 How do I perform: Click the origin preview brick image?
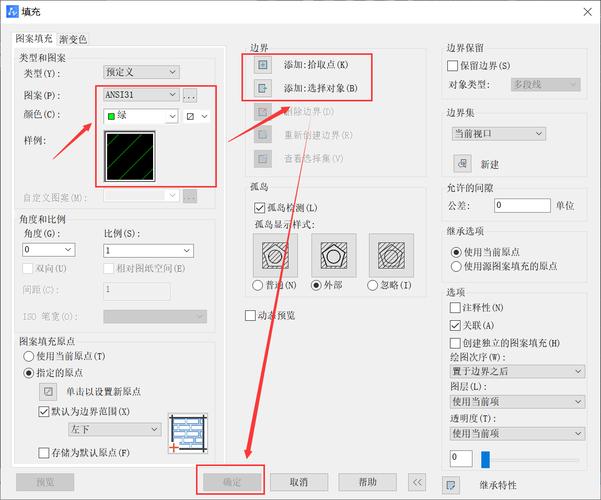[x=188, y=433]
